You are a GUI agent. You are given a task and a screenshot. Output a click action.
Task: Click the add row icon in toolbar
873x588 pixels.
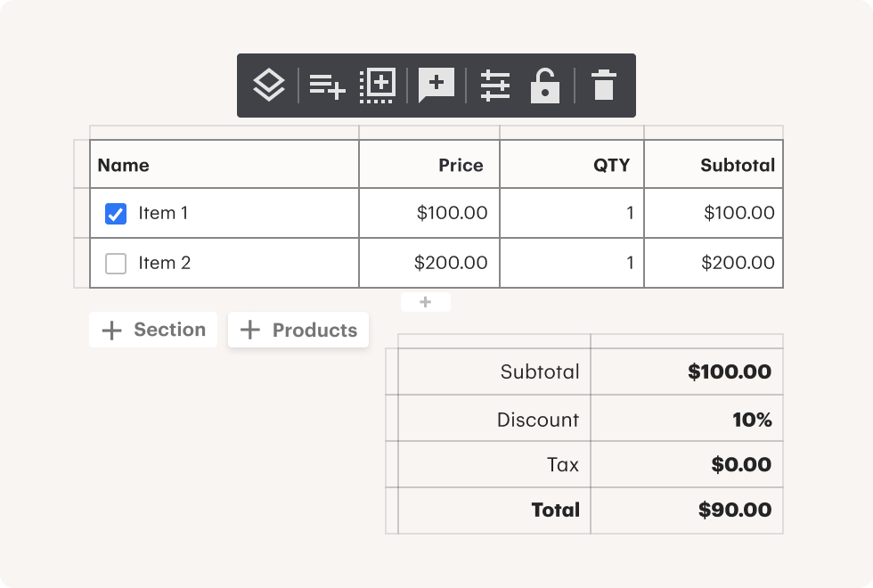coord(328,86)
